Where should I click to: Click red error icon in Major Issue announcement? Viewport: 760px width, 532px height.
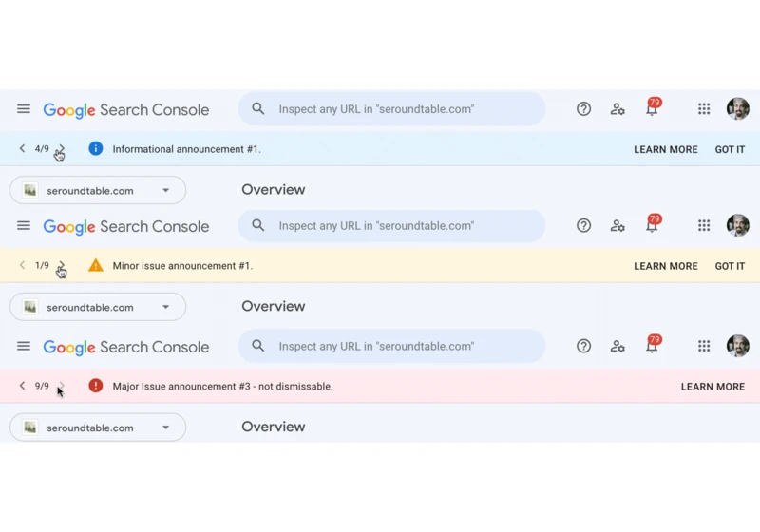click(96, 386)
